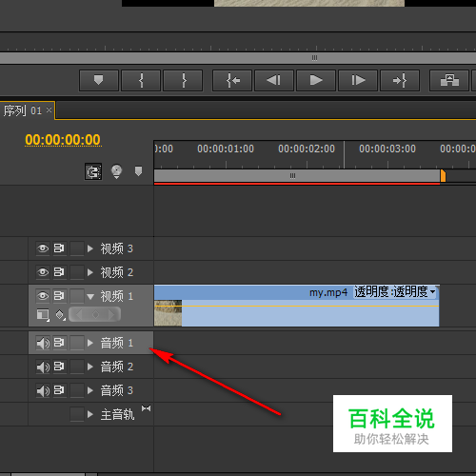Open Show Keyframes menu on 视频 1
476x476 pixels.
click(x=60, y=315)
